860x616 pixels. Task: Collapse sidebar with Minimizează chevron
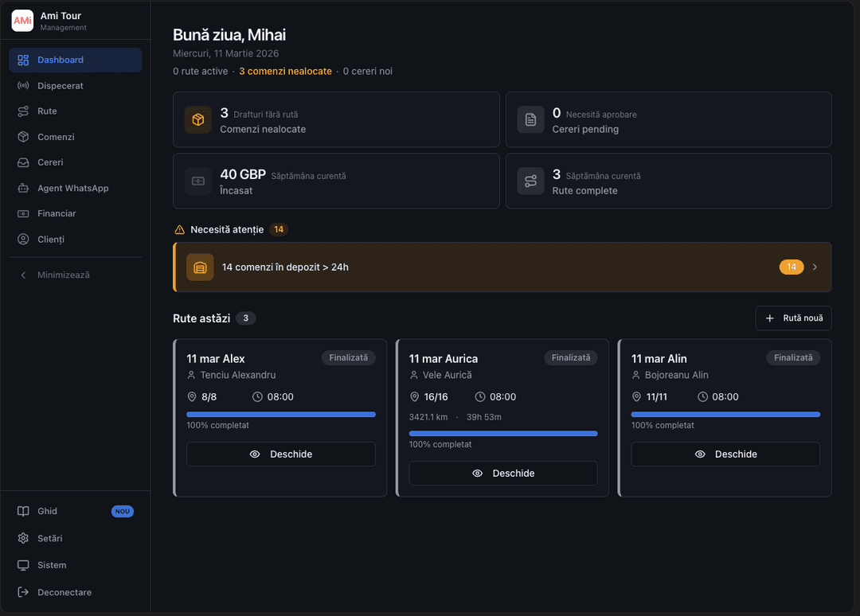pos(21,275)
